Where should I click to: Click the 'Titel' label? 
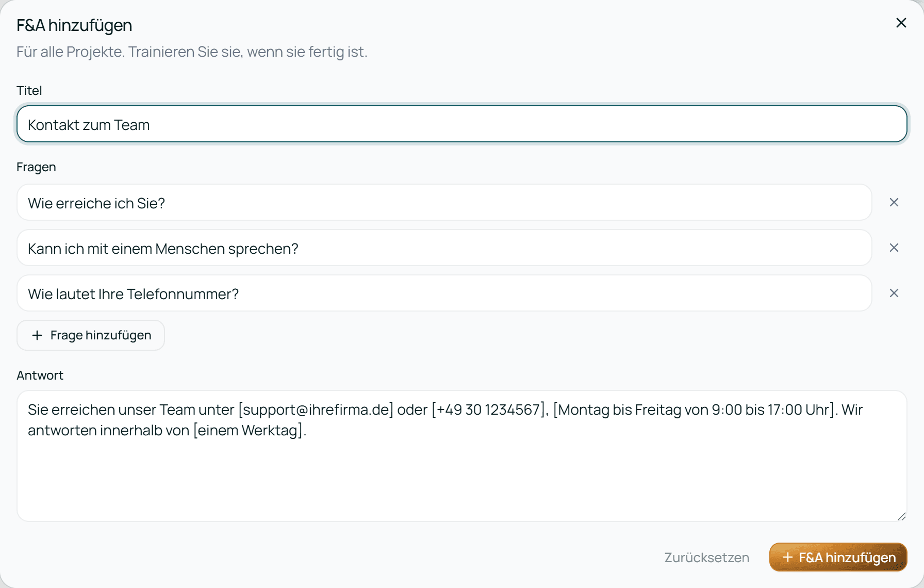click(x=29, y=90)
